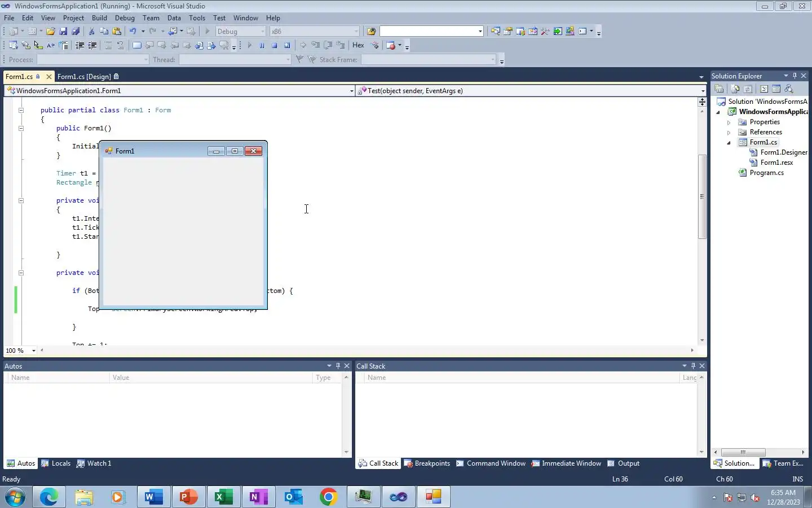Click View Designer icon in Solution Explorer
This screenshot has width=812, height=508.
click(x=776, y=89)
